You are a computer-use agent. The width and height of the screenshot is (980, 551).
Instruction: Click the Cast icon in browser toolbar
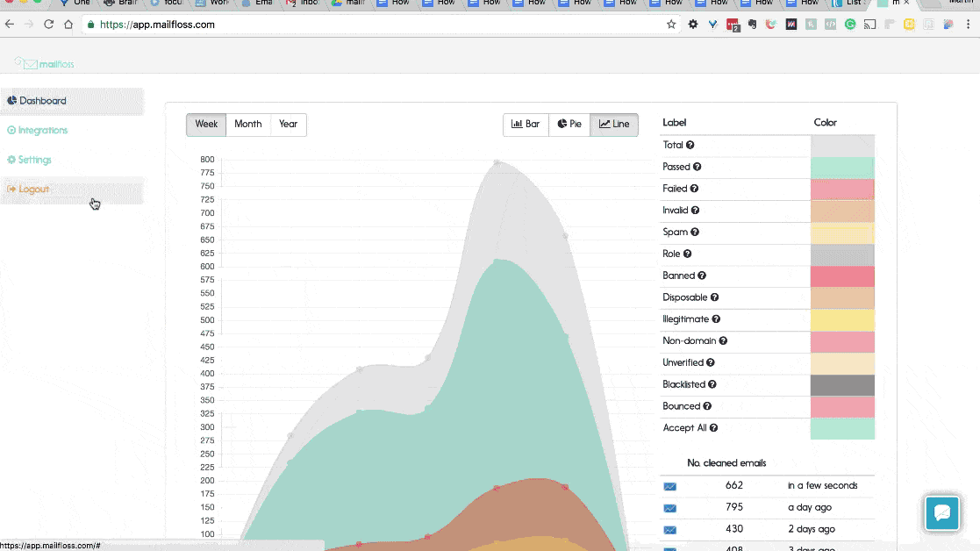pos(870,25)
